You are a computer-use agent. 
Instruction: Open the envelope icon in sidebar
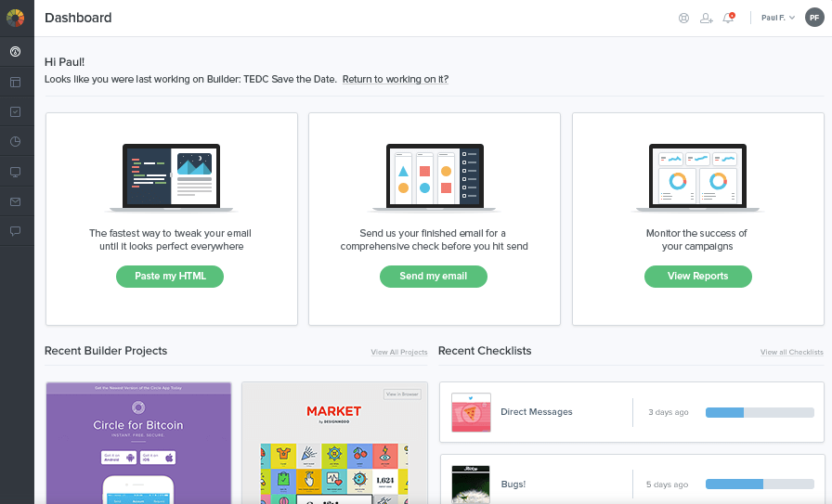pyautogui.click(x=16, y=201)
